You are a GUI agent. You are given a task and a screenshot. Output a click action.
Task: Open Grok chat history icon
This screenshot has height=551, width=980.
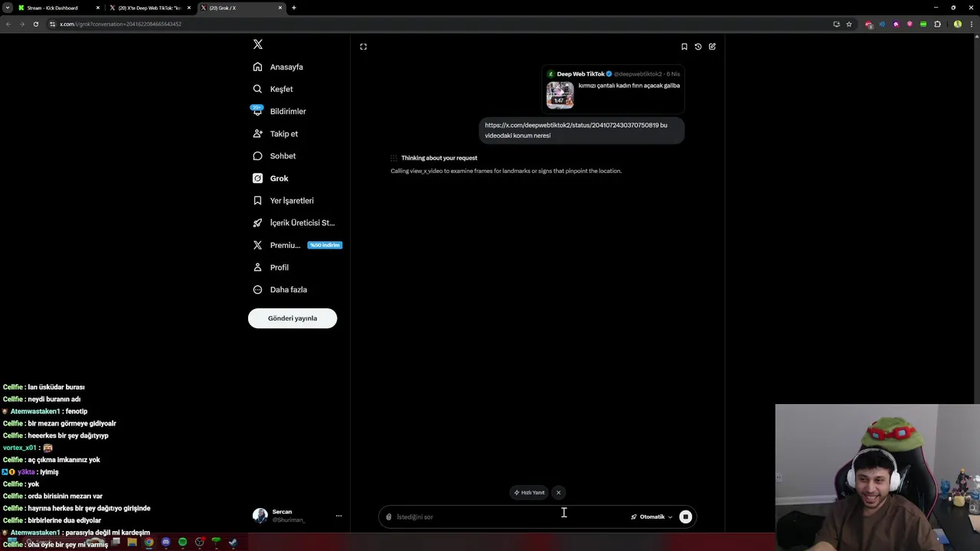pyautogui.click(x=698, y=47)
